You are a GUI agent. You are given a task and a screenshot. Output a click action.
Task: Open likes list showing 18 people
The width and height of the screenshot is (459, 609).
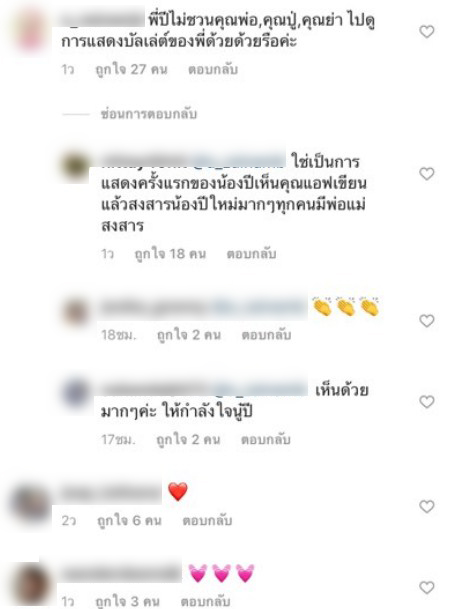pos(170,254)
